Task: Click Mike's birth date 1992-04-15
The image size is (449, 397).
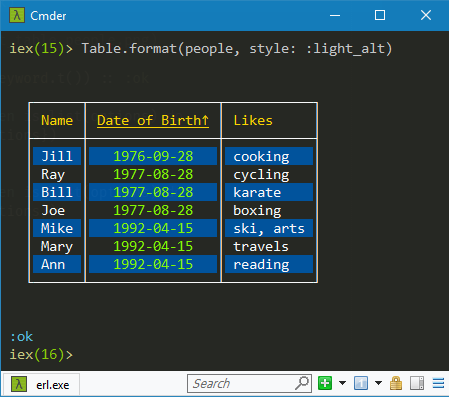Action: point(153,228)
